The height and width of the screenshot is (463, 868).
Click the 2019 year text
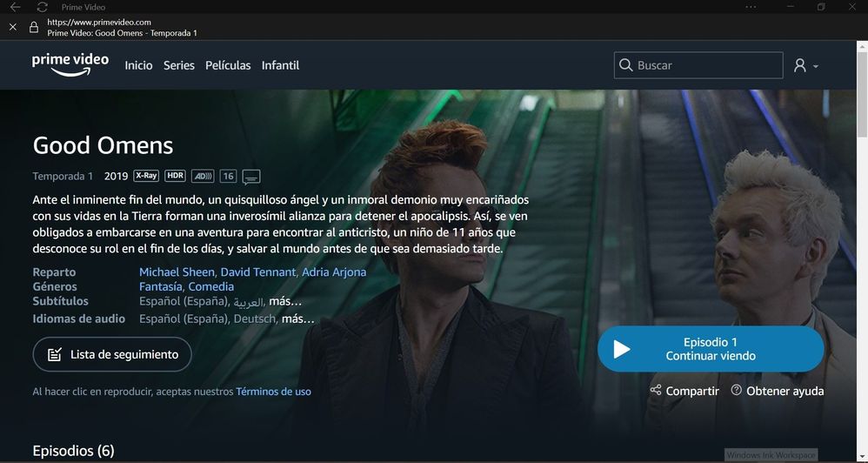point(117,176)
